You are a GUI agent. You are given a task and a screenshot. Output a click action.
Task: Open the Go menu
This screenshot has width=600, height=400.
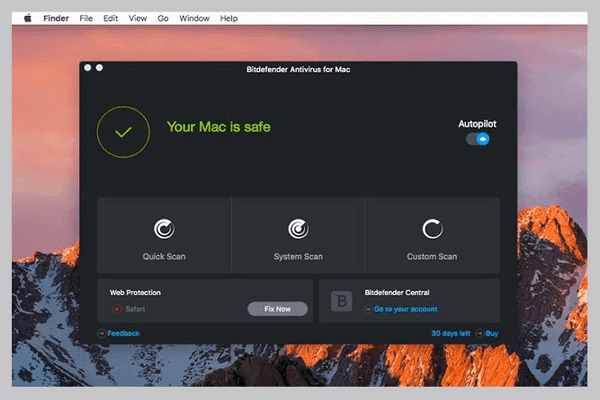[x=163, y=18]
